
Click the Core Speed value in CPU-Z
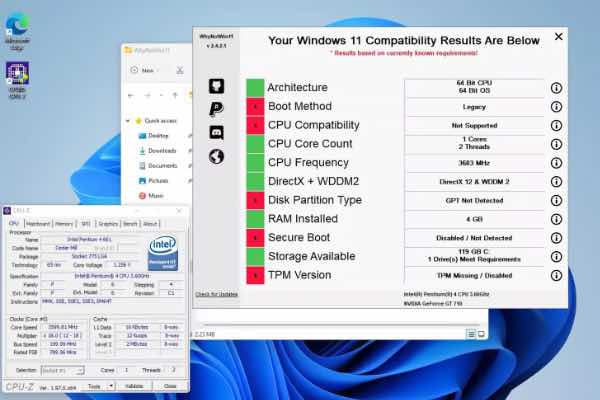point(63,327)
